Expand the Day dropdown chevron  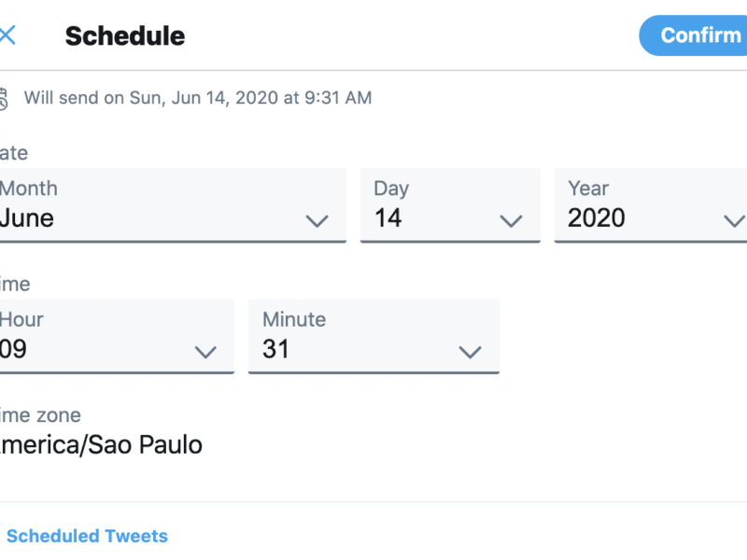click(511, 221)
